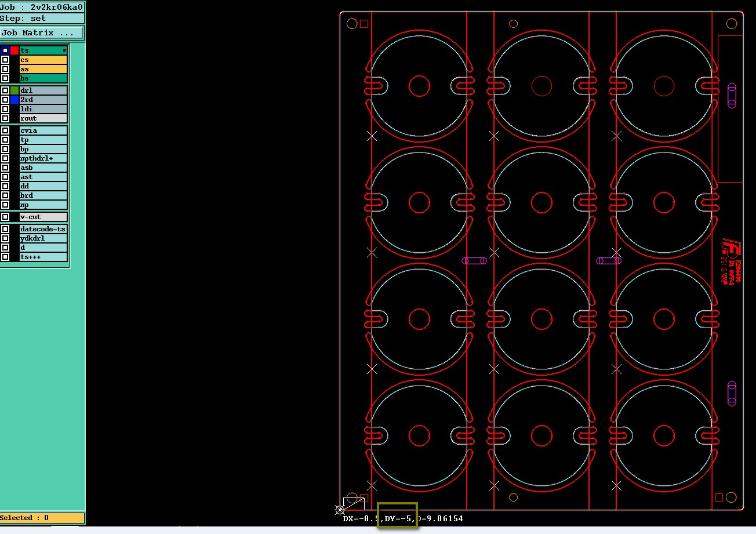The height and width of the screenshot is (534, 756).
Task: Enable the bp layer checkbox
Action: tap(5, 149)
